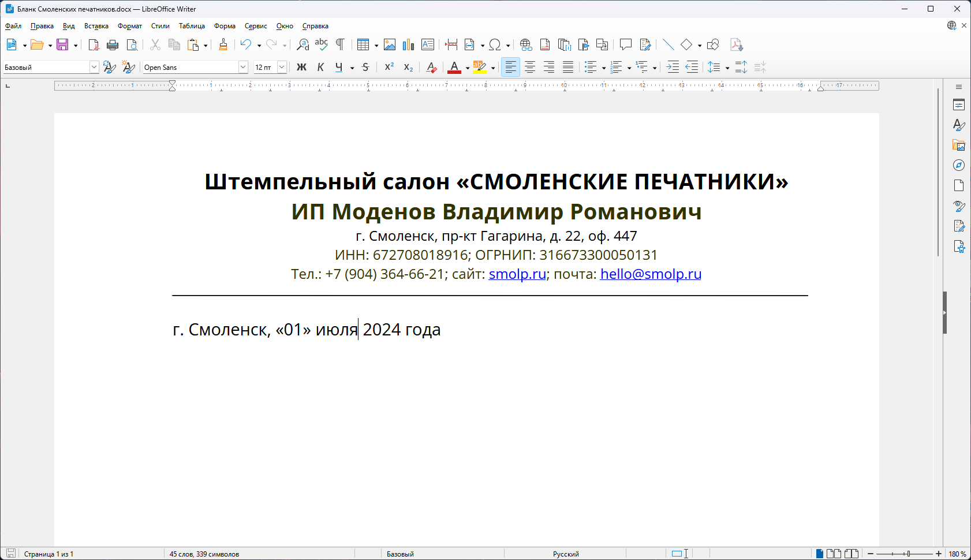Toggle superscript formatting button
Image resolution: width=971 pixels, height=560 pixels.
(389, 67)
